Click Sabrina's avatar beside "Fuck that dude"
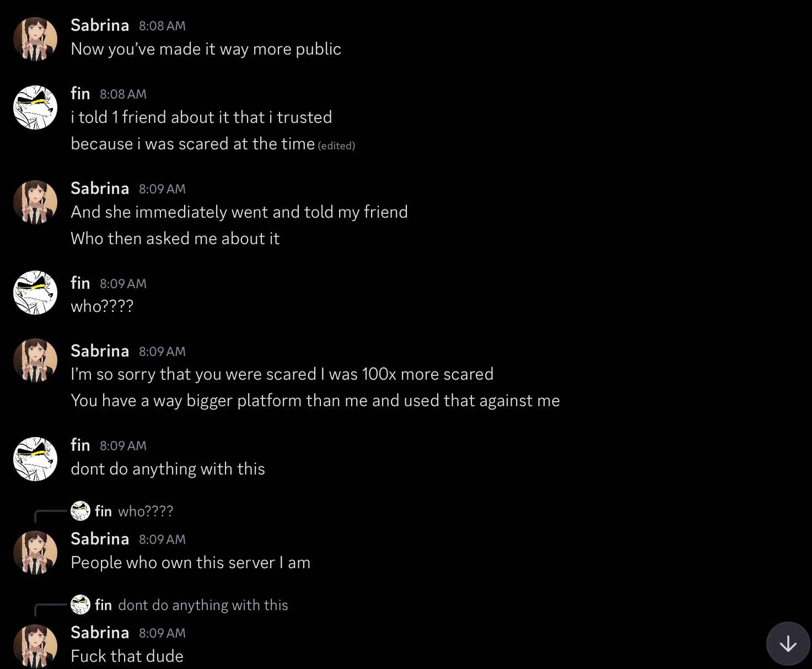 click(x=35, y=646)
